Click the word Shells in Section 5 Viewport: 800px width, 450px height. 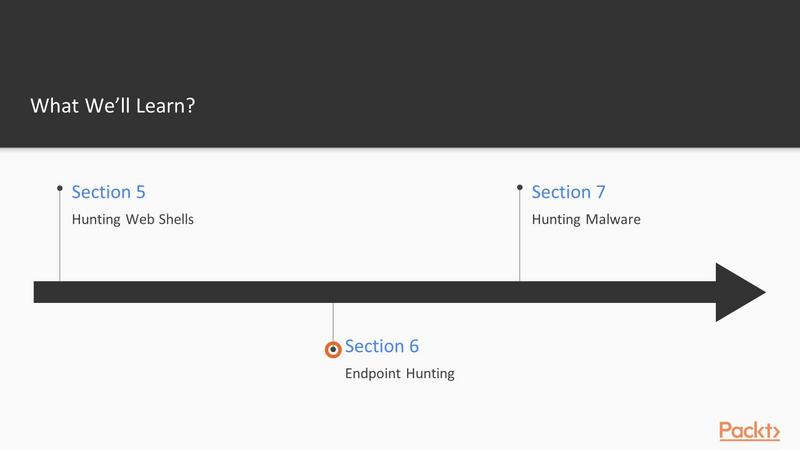(x=176, y=219)
